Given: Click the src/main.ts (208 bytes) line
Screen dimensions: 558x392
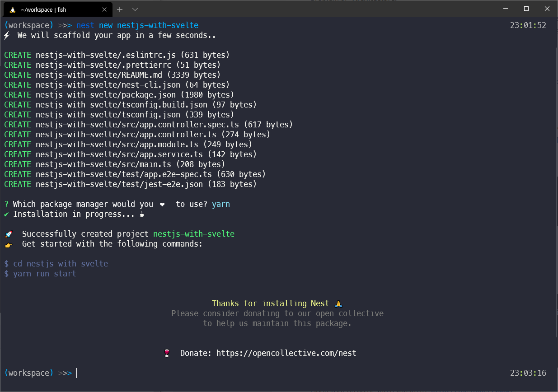Looking at the screenshot, I should point(115,164).
